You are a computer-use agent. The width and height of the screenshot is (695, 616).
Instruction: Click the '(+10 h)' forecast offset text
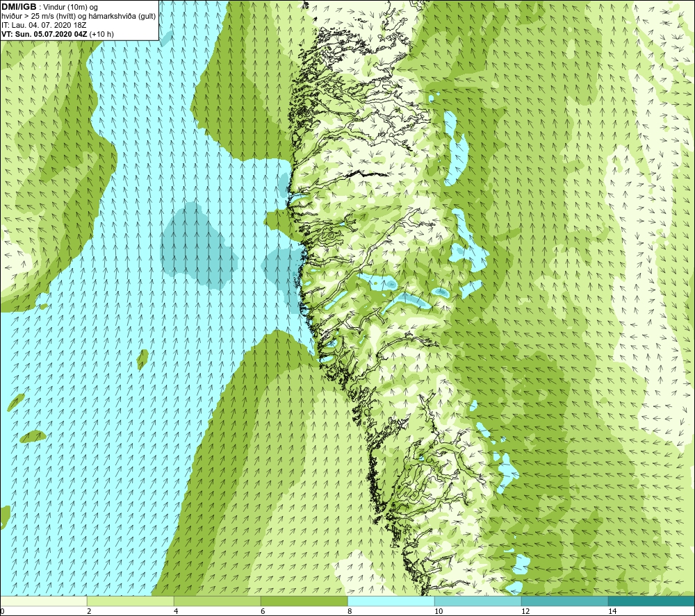coord(101,34)
